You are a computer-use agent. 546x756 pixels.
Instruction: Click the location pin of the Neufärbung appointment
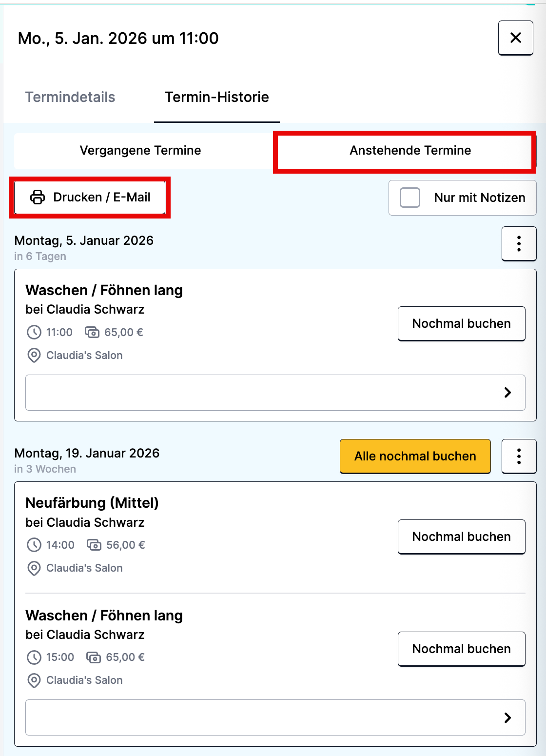[34, 568]
